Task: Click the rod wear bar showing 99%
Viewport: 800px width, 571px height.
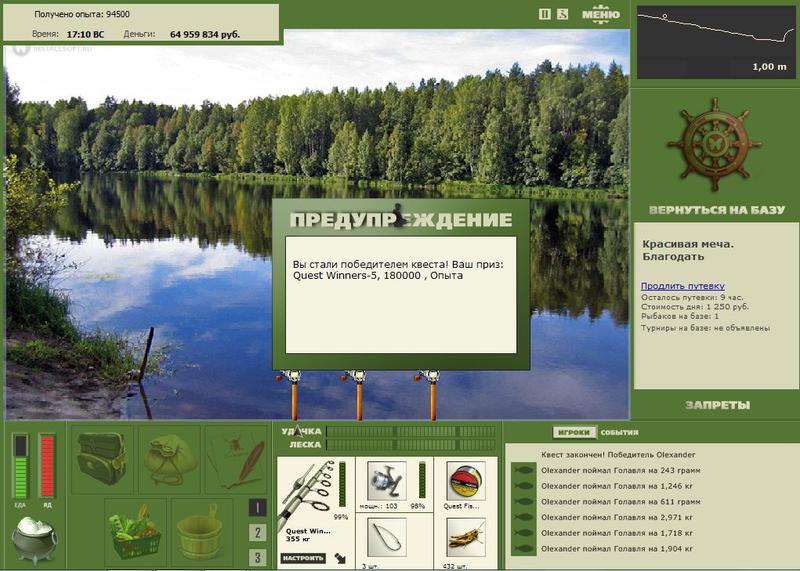Action: click(x=342, y=485)
